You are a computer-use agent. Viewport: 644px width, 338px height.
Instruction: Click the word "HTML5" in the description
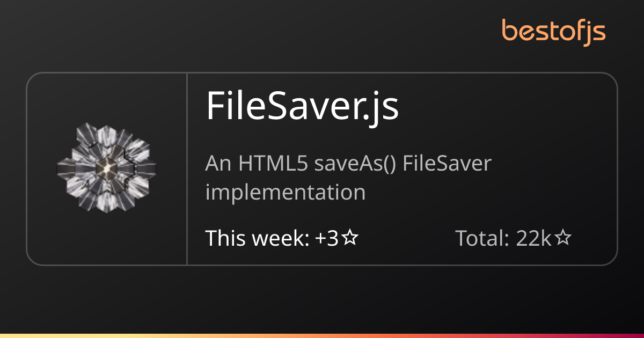tap(274, 164)
